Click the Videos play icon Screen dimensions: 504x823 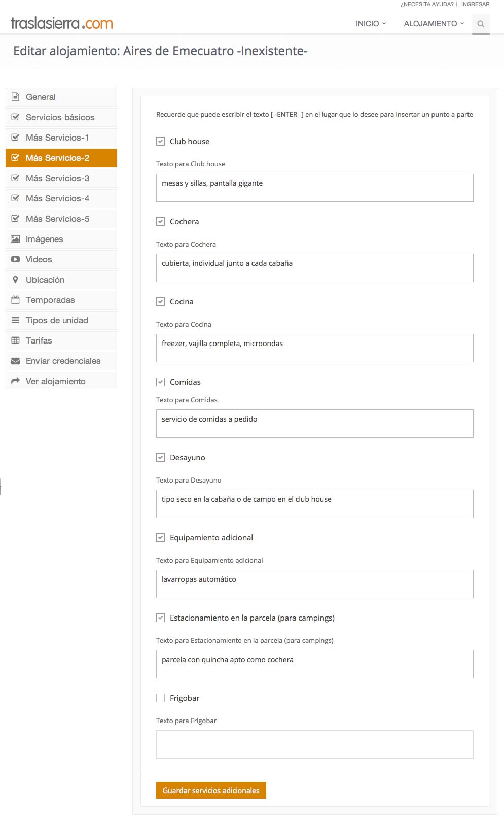pyautogui.click(x=15, y=259)
